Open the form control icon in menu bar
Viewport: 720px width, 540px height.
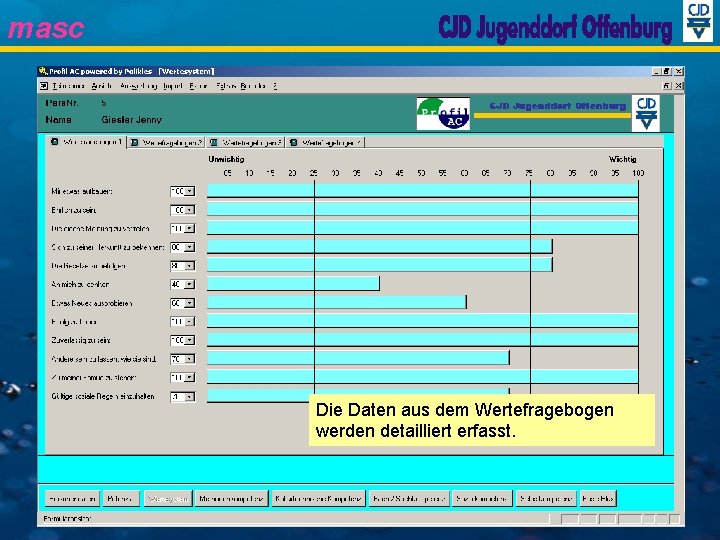tap(44, 86)
